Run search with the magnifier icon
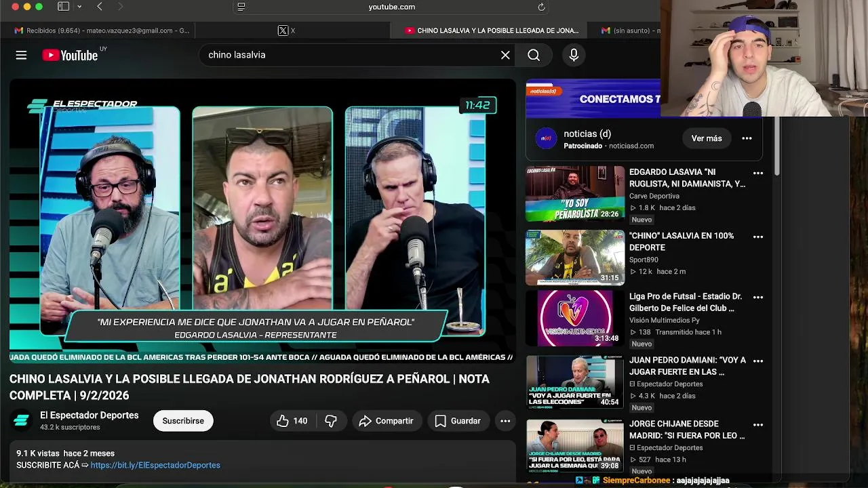Screen dimensions: 868x488 [x=534, y=56]
